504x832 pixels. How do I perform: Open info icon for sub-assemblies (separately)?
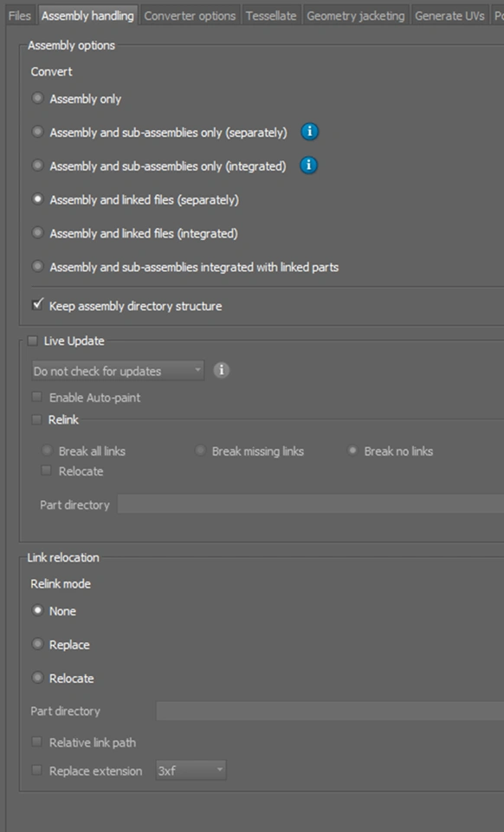tap(309, 132)
